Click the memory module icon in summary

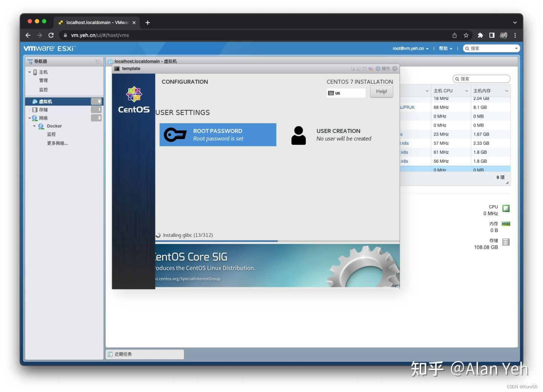pyautogui.click(x=506, y=224)
